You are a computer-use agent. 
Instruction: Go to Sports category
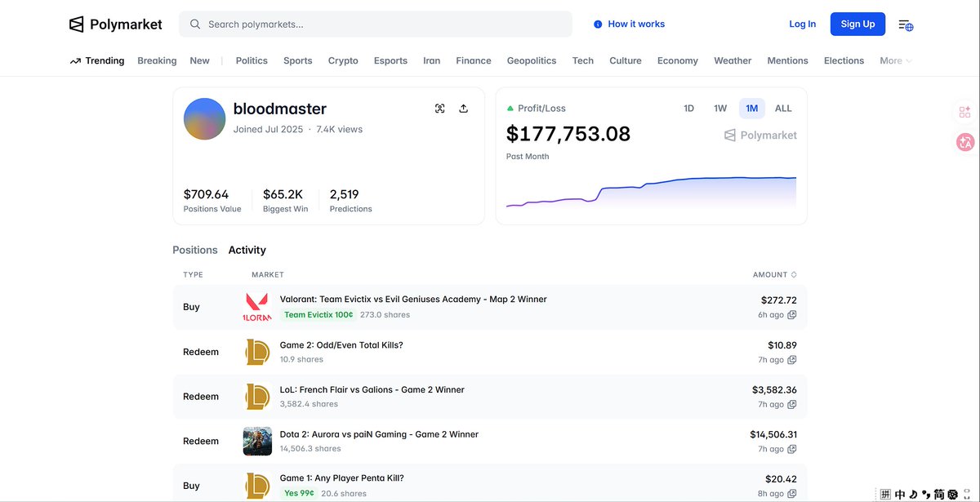tap(298, 61)
